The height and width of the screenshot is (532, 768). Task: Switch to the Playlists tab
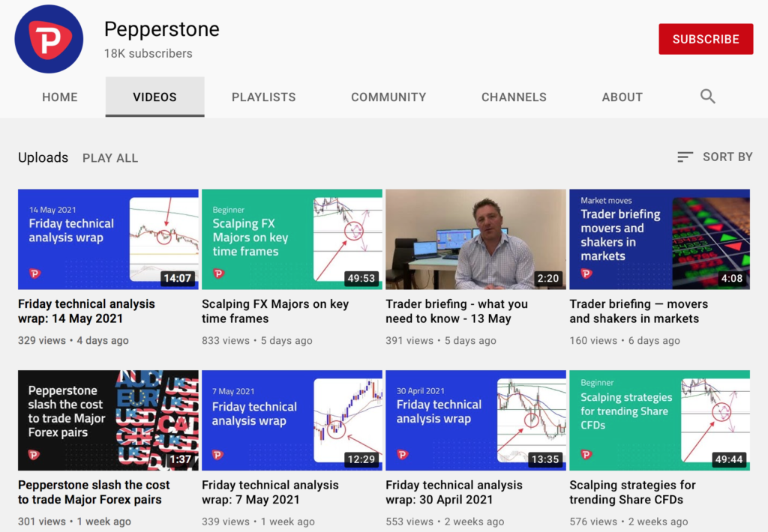[263, 97]
